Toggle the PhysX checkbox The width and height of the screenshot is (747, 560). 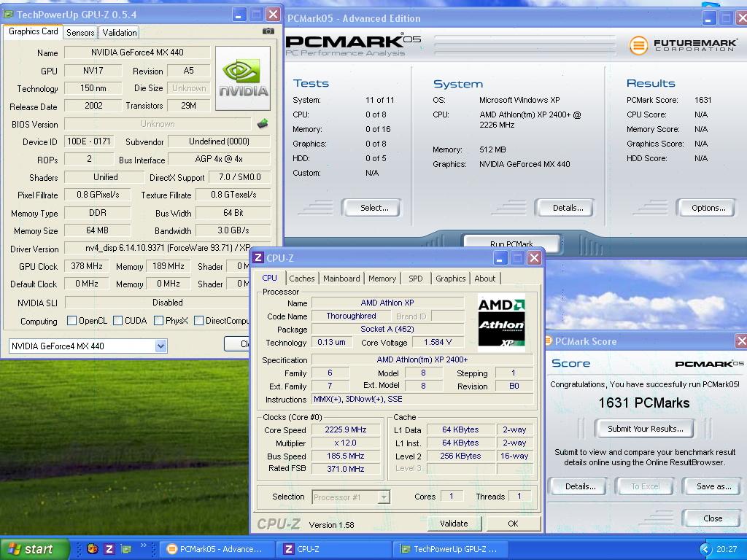click(158, 321)
